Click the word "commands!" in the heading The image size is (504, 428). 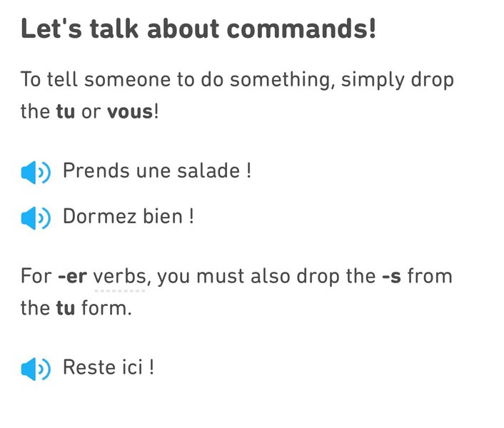301,29
